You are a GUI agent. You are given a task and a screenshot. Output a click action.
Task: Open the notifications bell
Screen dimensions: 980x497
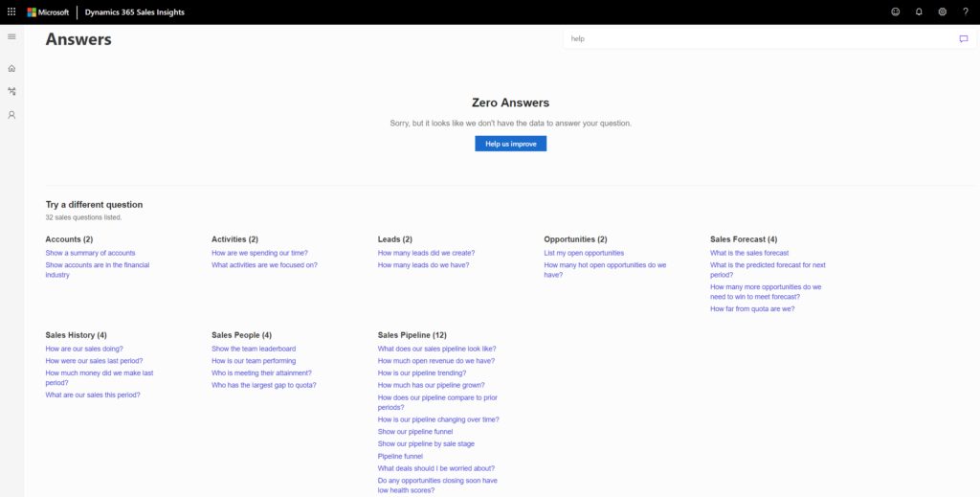(x=919, y=11)
